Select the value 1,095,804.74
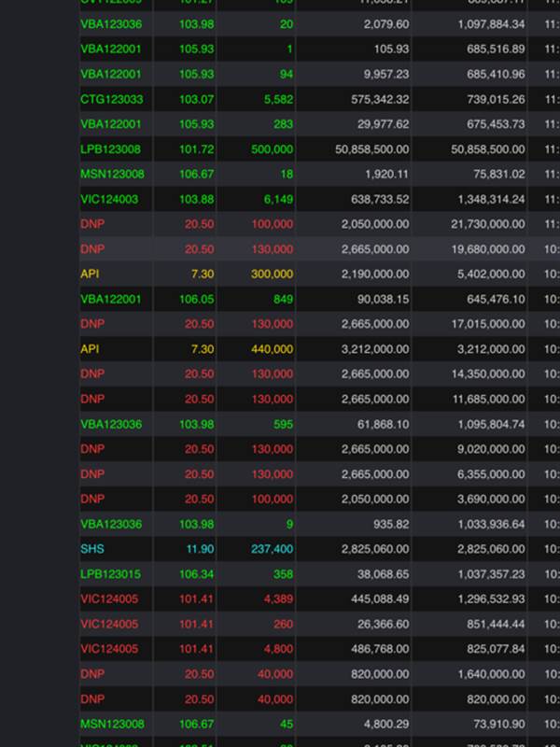 pyautogui.click(x=492, y=424)
